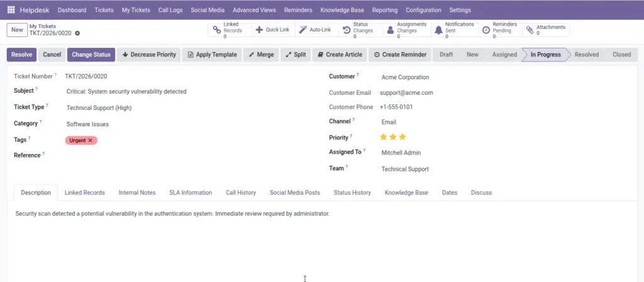Set priority to first star

pos(384,137)
